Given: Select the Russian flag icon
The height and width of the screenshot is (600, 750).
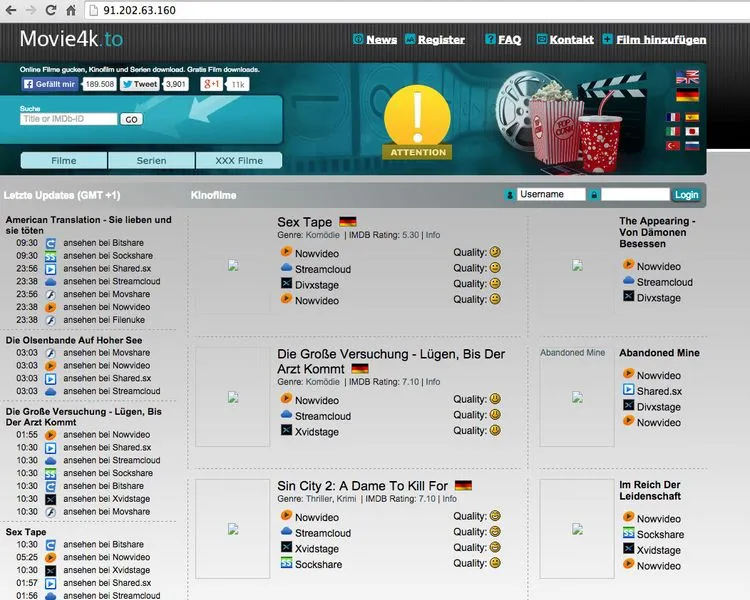Looking at the screenshot, I should point(692,145).
